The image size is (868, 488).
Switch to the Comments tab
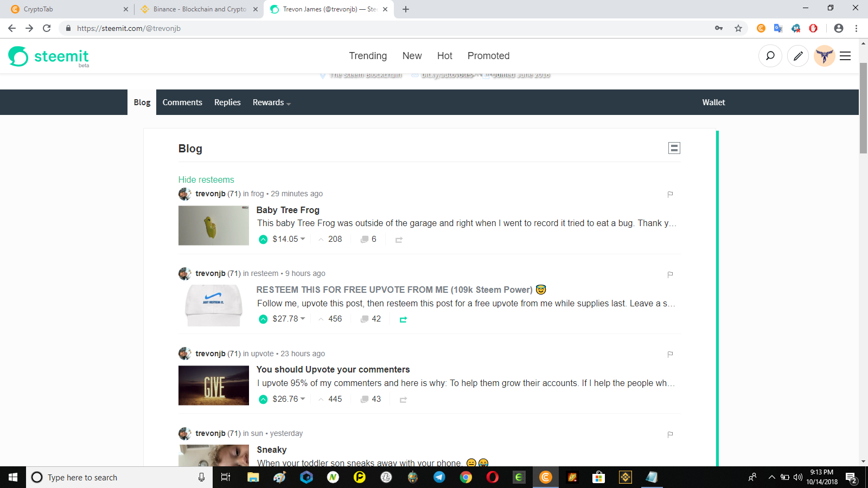tap(182, 102)
